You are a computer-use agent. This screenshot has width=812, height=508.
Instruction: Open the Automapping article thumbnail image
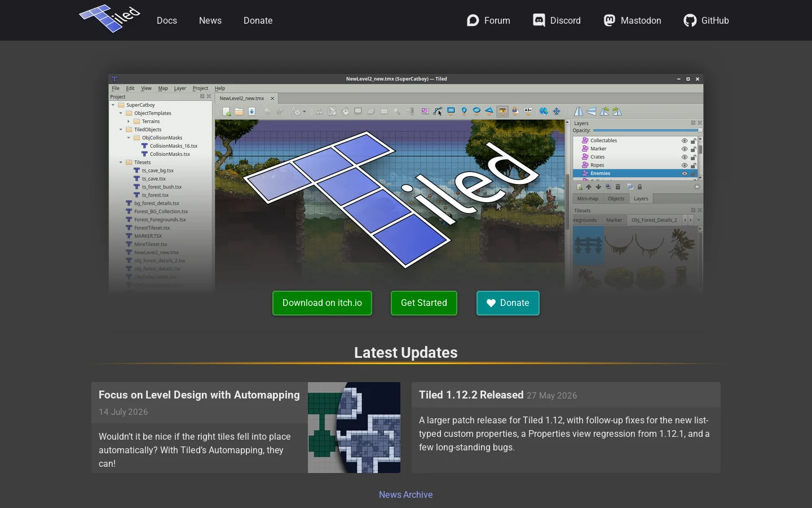pyautogui.click(x=354, y=428)
